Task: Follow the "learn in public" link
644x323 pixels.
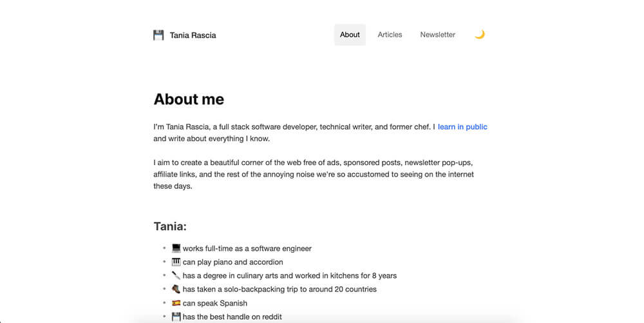Action: (462, 127)
